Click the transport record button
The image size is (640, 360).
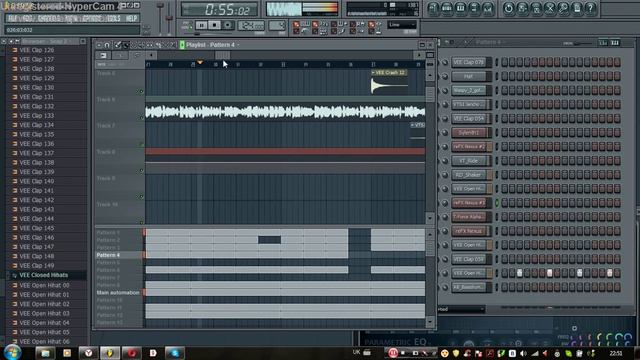click(x=228, y=25)
